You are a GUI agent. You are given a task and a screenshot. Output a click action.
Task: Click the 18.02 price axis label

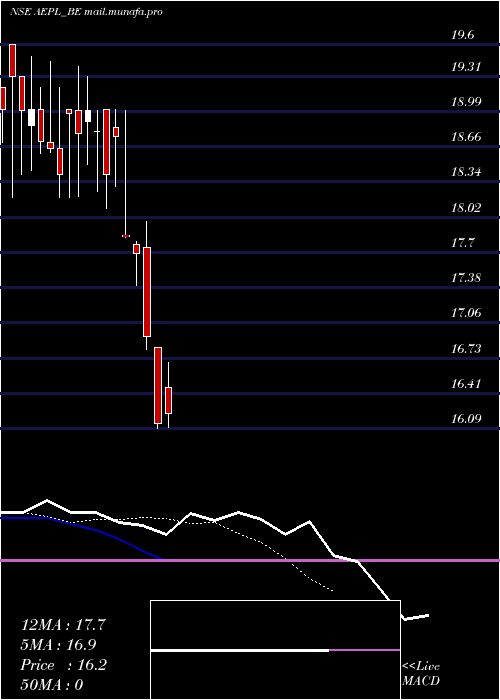pos(466,208)
